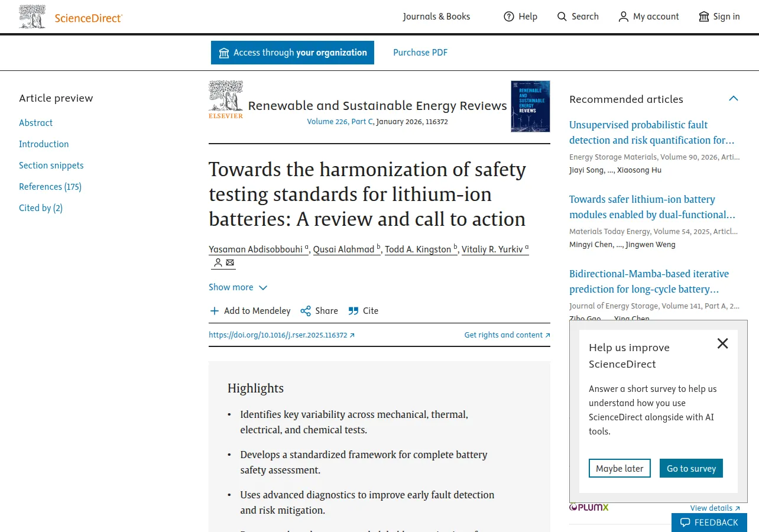This screenshot has width=759, height=532.
Task: Click the author email envelope icon
Action: pyautogui.click(x=230, y=262)
